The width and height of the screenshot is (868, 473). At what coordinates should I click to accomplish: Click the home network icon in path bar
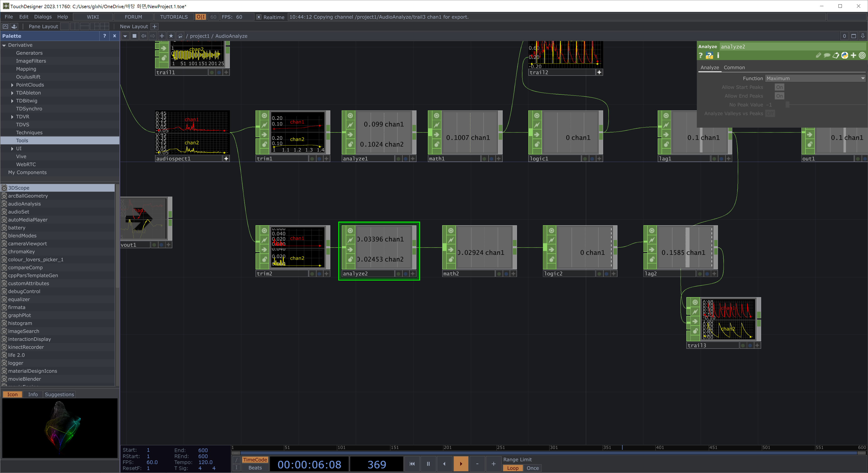pos(180,36)
